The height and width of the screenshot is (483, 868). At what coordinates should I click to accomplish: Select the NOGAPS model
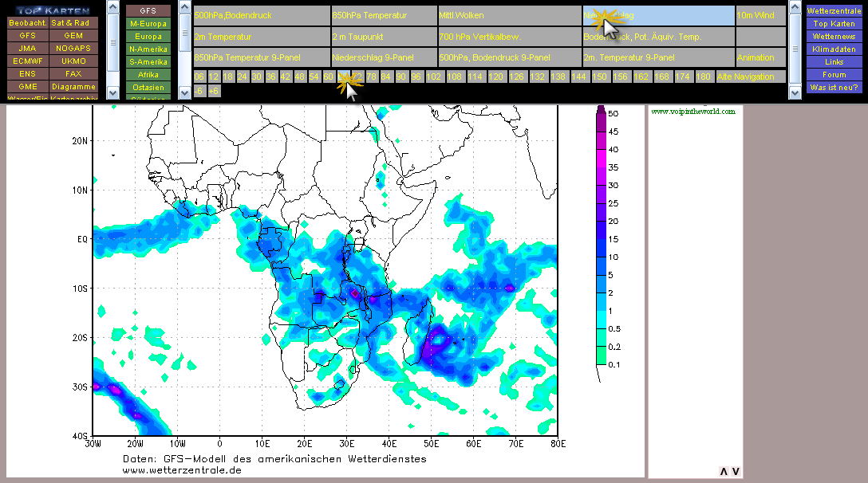tap(73, 48)
